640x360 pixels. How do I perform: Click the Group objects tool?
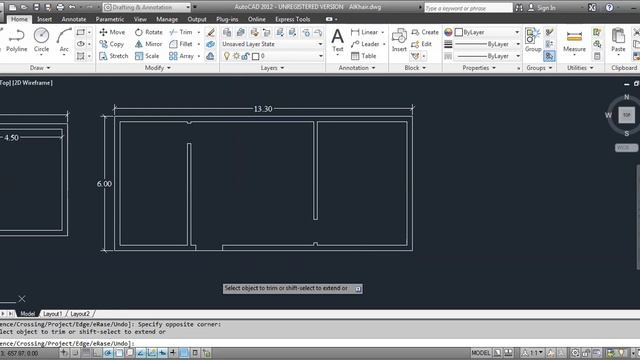[533, 40]
